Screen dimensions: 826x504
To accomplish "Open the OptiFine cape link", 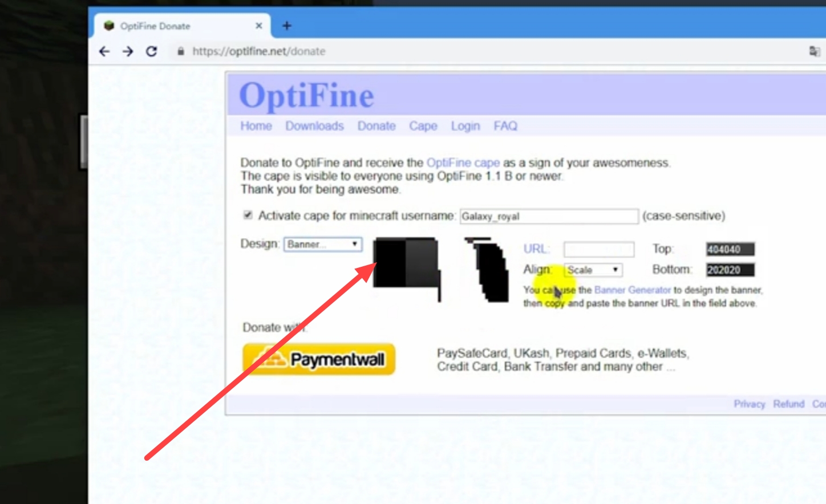I will (463, 163).
